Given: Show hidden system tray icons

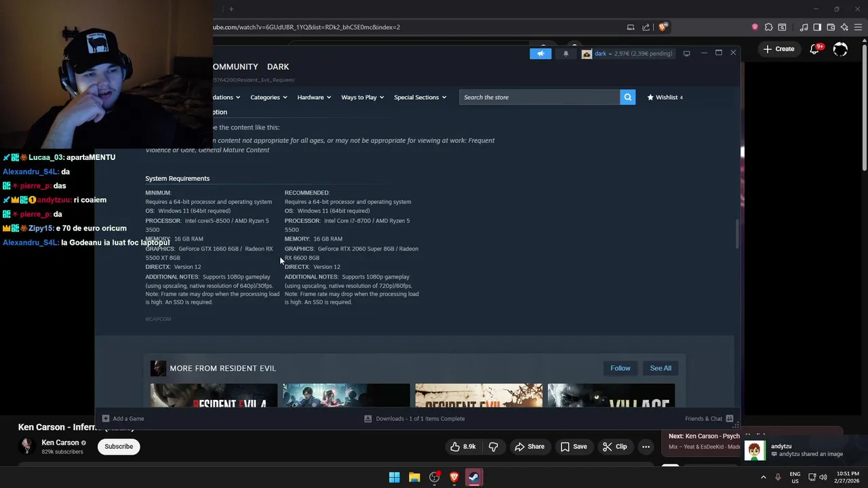Looking at the screenshot, I should 763,477.
